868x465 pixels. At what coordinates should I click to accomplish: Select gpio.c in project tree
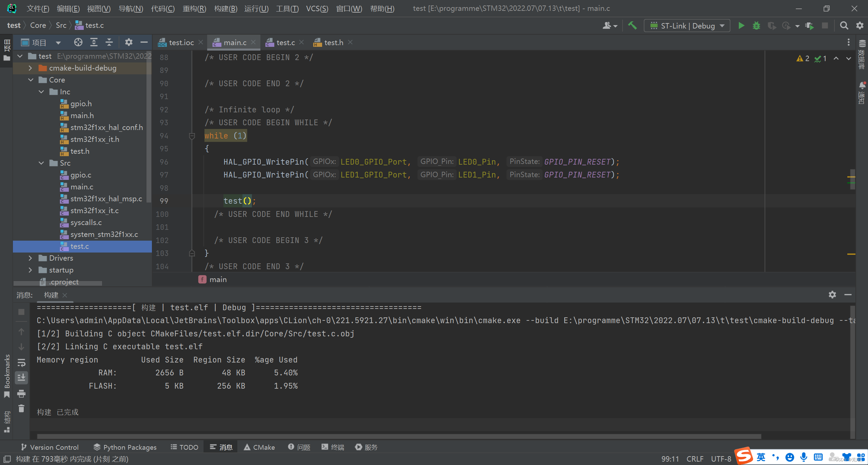[81, 175]
